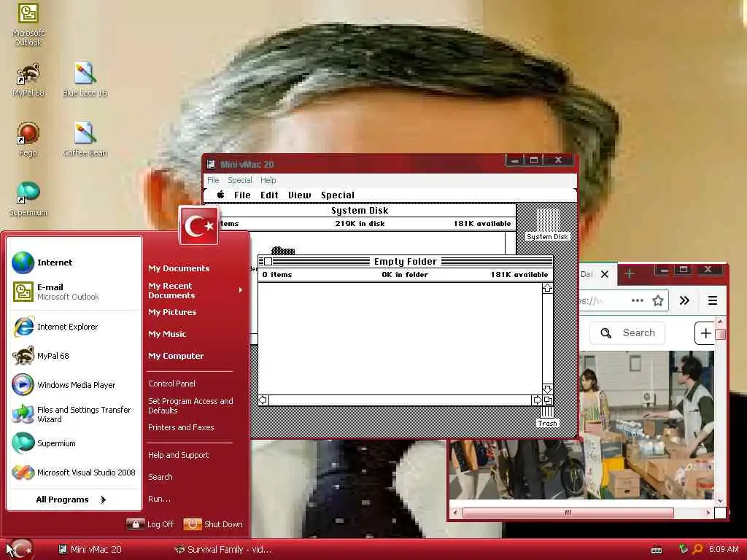Select the System Disk icon in Mini vMac

click(x=547, y=225)
